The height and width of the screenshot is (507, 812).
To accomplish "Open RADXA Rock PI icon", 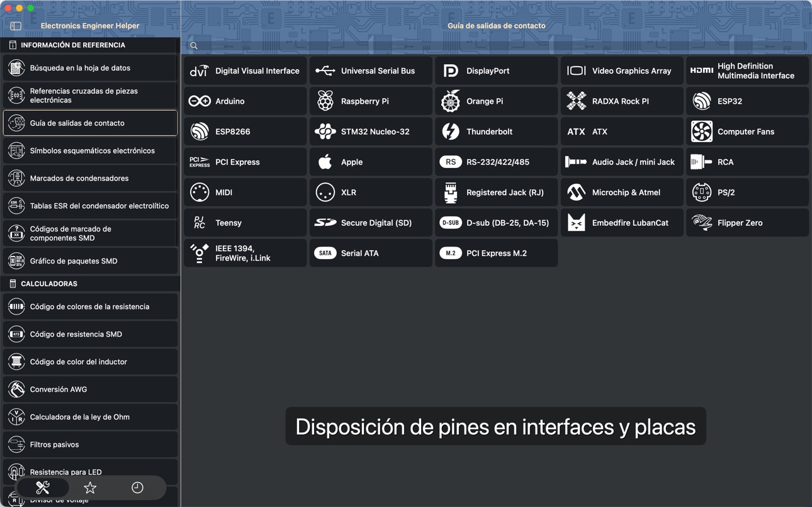I will tap(576, 101).
